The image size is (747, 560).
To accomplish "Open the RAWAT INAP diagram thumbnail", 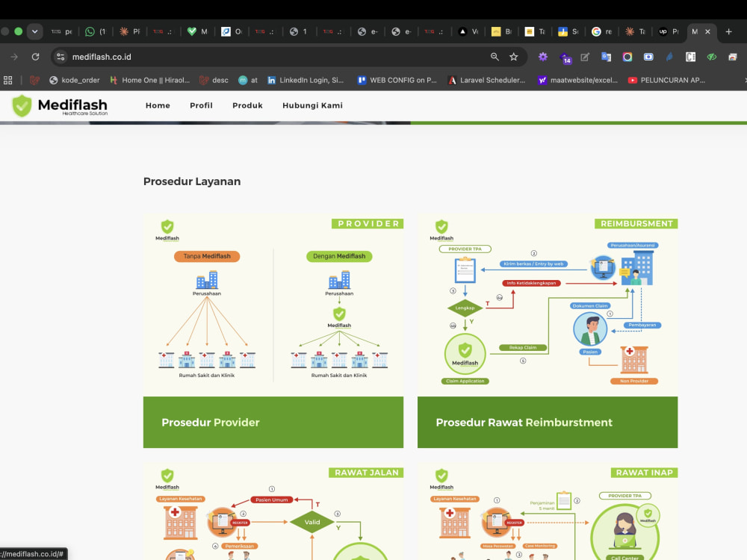I will [548, 511].
